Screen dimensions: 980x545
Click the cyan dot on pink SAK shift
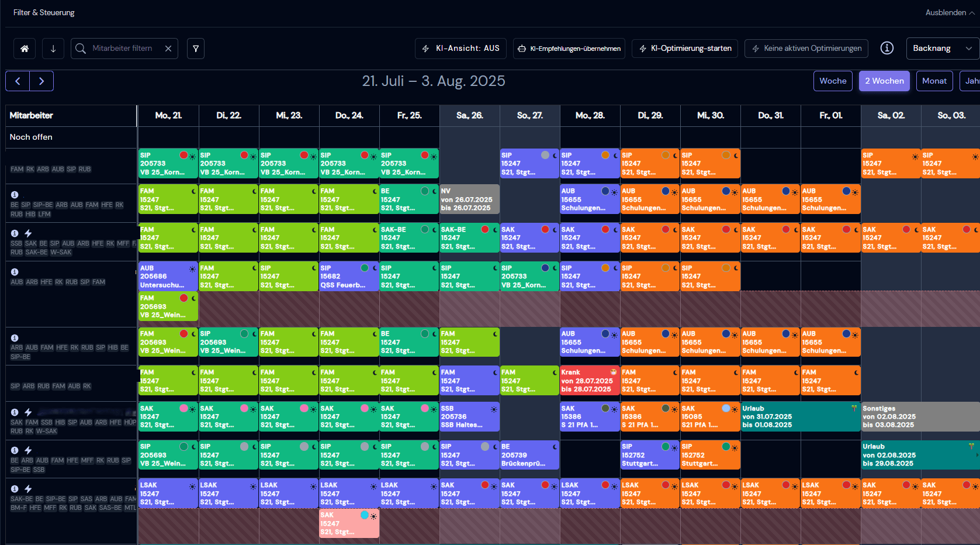pos(365,515)
